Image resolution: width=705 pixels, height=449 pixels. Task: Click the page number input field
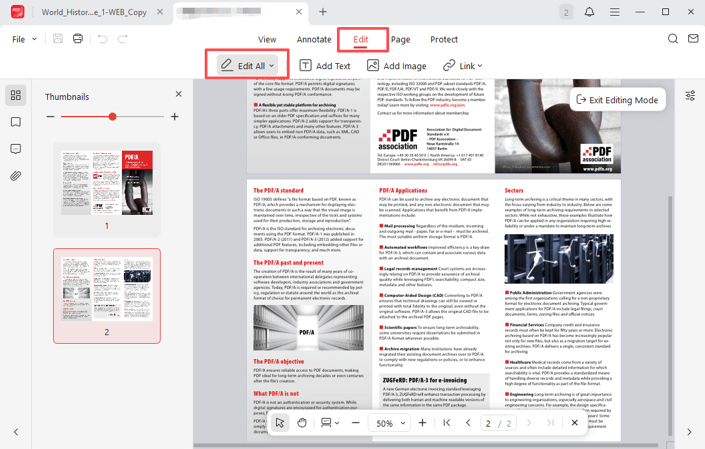click(x=498, y=423)
